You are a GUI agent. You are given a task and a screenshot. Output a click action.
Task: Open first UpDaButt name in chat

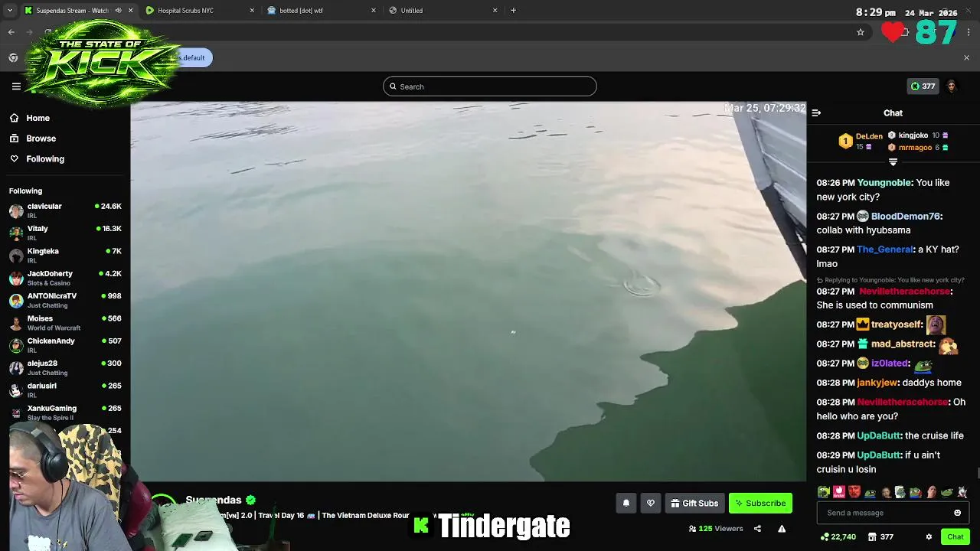tap(878, 436)
